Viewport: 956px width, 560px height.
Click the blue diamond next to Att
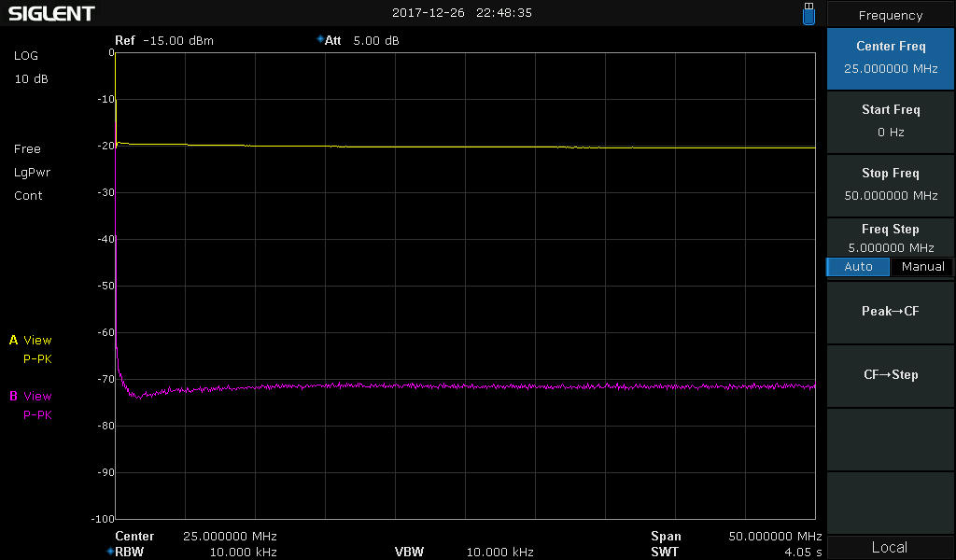tap(320, 40)
